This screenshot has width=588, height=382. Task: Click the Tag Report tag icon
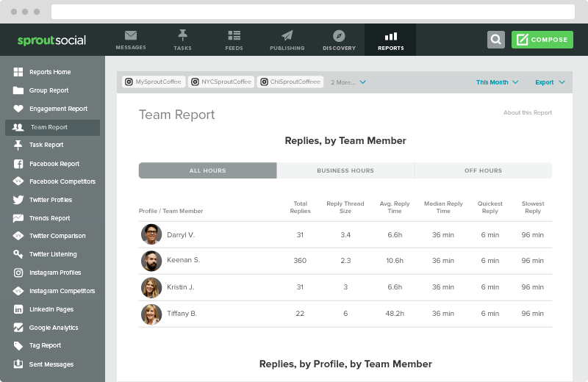coord(18,345)
